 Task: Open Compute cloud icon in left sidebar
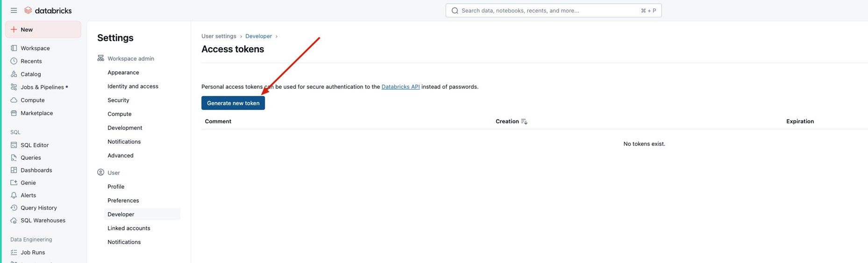(14, 100)
